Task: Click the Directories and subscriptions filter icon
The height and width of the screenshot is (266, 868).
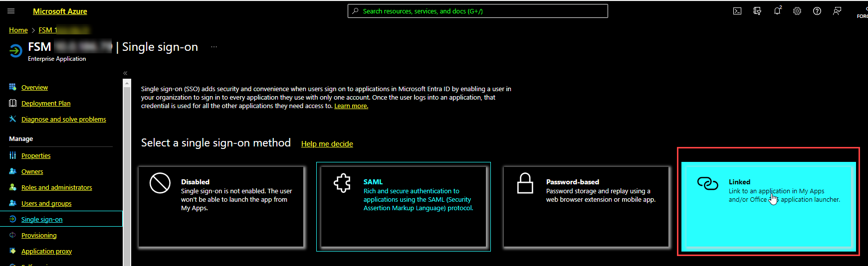Action: pyautogui.click(x=757, y=11)
